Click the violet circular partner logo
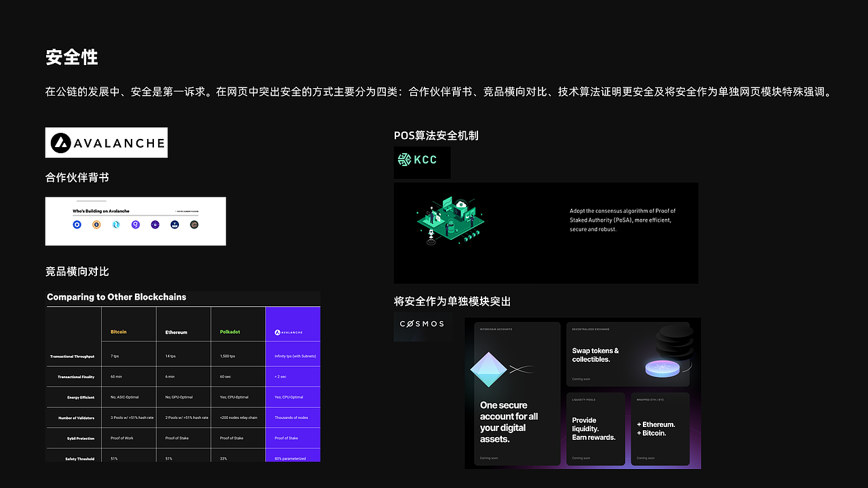 pos(136,224)
